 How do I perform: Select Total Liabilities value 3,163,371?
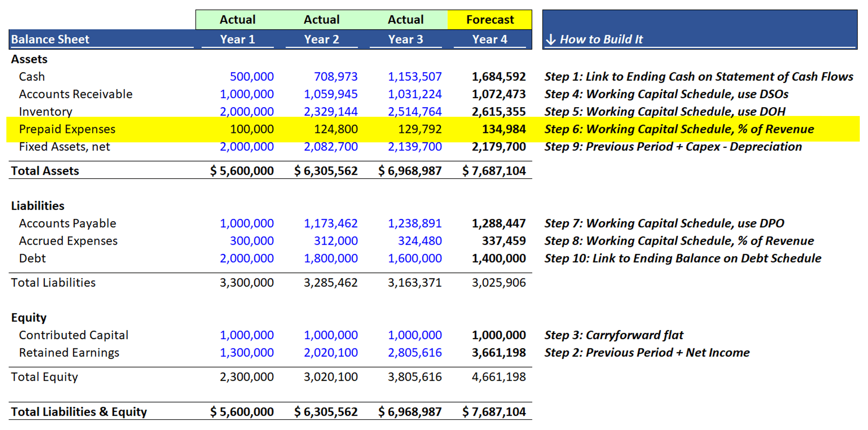tap(414, 283)
